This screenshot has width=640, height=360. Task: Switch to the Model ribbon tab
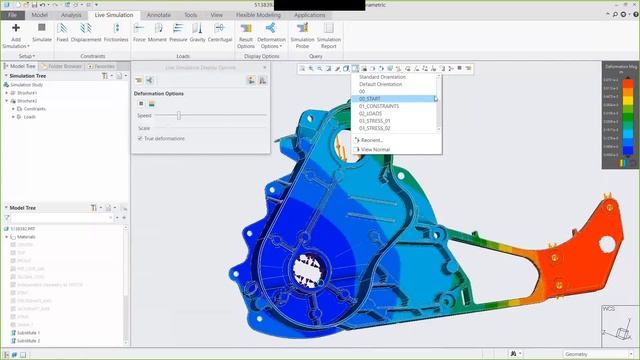point(40,15)
